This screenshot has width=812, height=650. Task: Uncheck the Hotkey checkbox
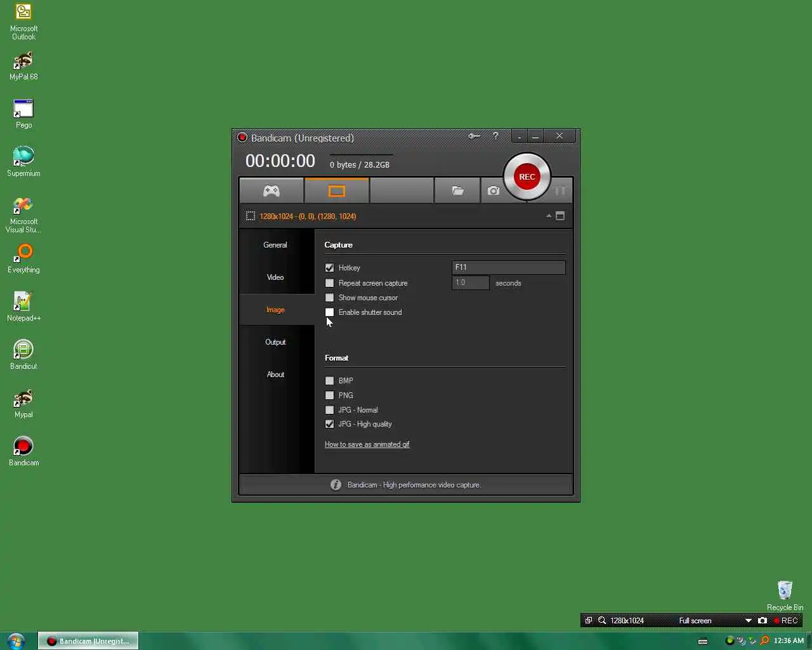(x=329, y=268)
